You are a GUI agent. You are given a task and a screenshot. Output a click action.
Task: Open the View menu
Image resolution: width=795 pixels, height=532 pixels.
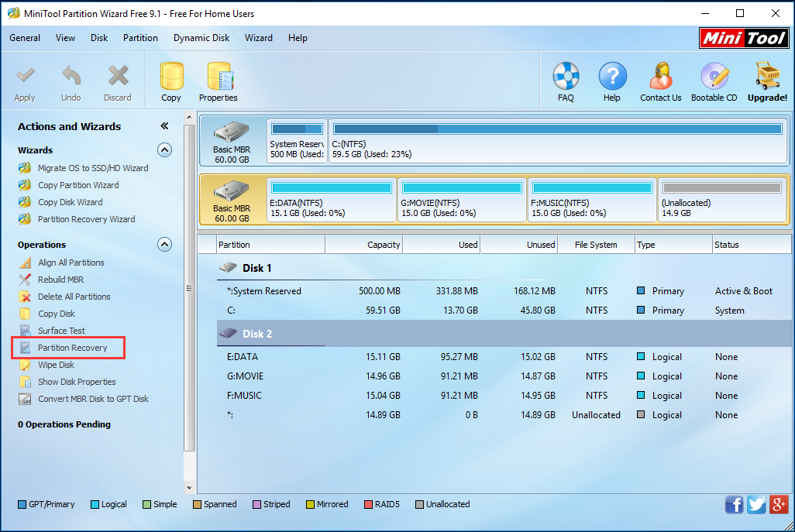65,38
